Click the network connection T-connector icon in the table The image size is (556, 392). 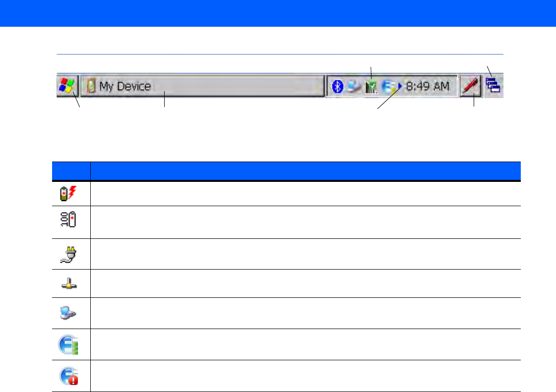tap(68, 283)
